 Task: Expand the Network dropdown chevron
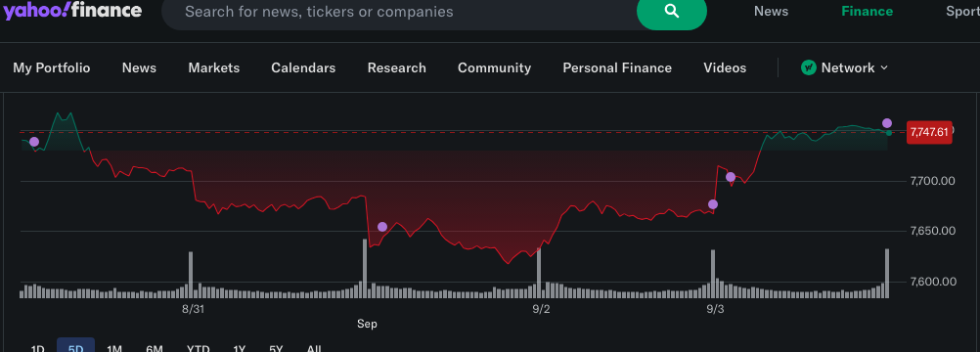(x=884, y=67)
